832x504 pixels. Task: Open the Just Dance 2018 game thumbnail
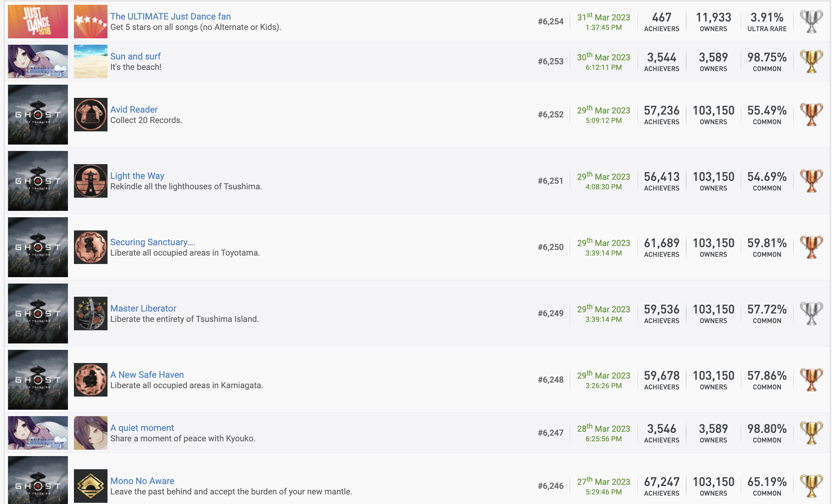tap(38, 22)
